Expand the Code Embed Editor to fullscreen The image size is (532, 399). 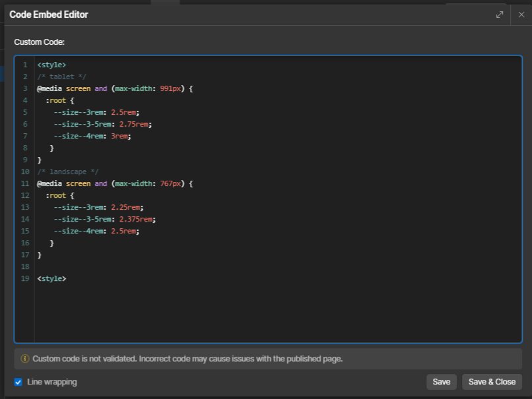[x=500, y=15]
